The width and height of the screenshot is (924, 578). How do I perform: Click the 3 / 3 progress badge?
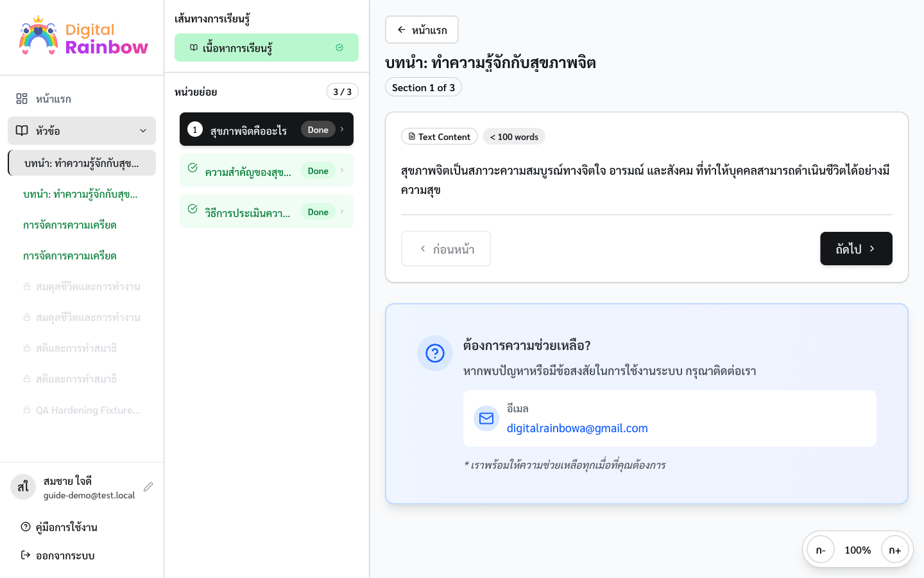343,91
